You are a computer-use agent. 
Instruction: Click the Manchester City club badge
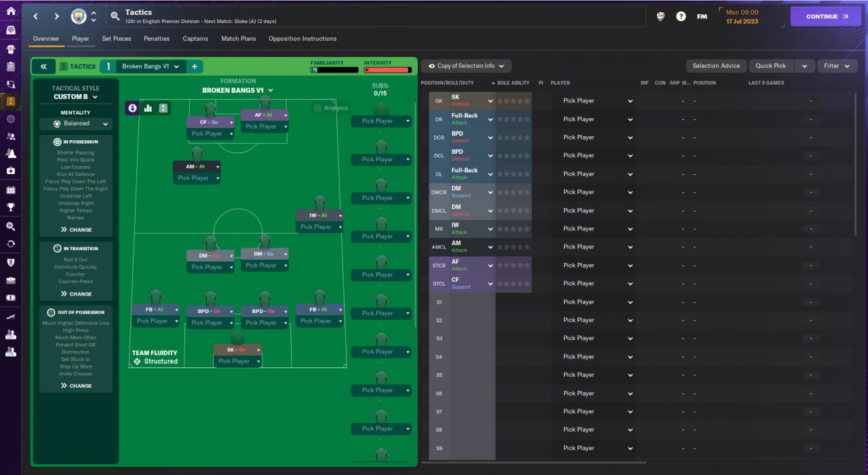[x=79, y=16]
